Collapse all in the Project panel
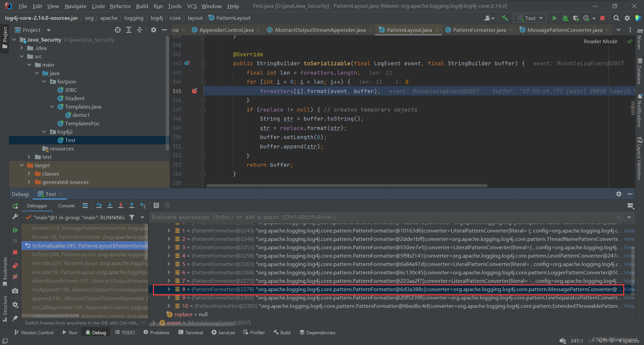Image resolution: width=644 pixels, height=345 pixels. (140, 30)
